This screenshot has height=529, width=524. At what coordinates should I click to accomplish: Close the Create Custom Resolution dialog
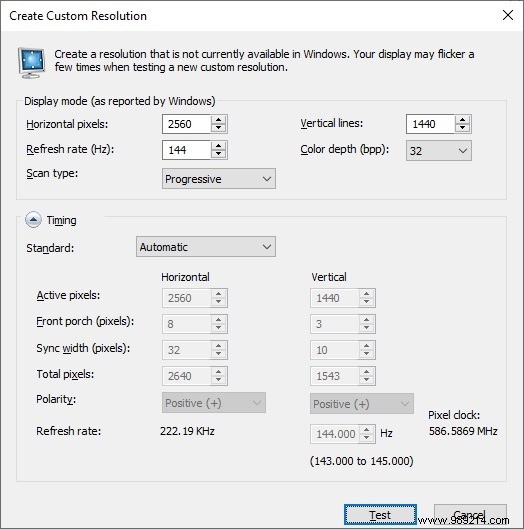click(508, 15)
